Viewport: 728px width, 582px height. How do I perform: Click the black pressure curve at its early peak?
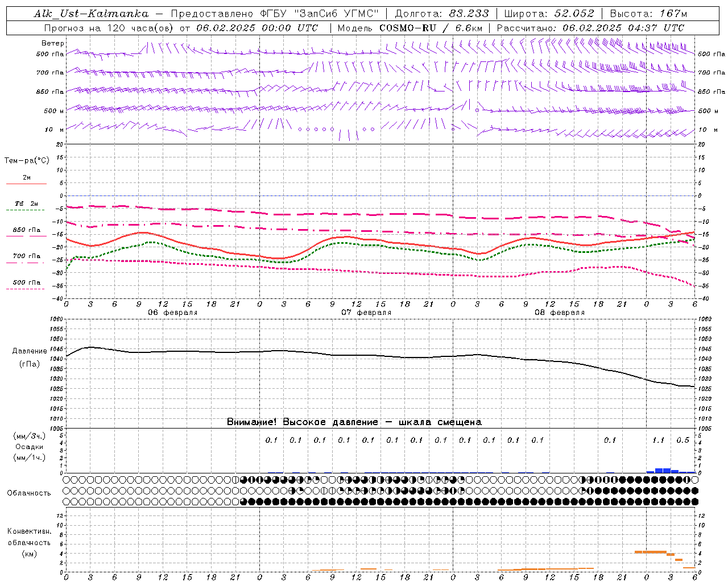pyautogui.click(x=90, y=347)
